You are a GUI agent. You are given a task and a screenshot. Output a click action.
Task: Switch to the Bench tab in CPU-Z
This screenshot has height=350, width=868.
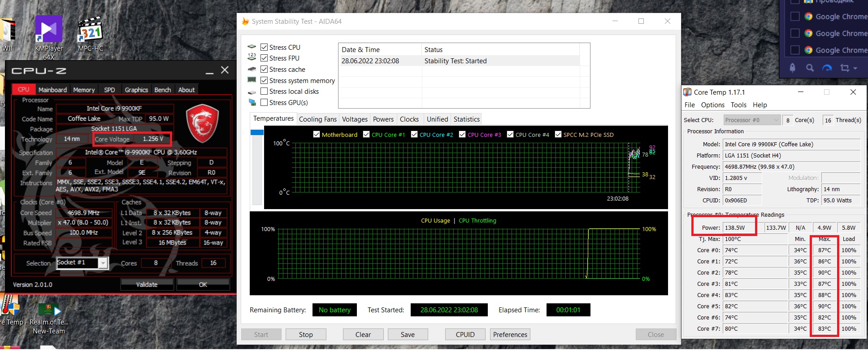coord(163,90)
